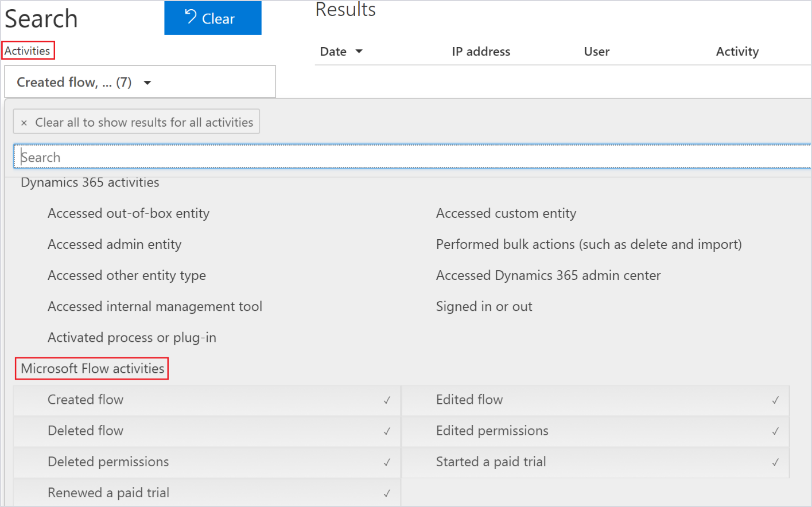Click inside the Search input field
Viewport: 812px width, 507px height.
point(230,156)
